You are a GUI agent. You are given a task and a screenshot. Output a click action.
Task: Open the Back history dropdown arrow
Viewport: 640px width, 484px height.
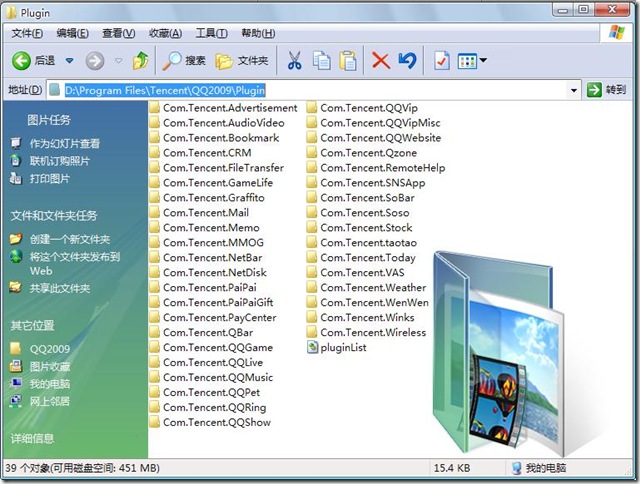pos(69,61)
